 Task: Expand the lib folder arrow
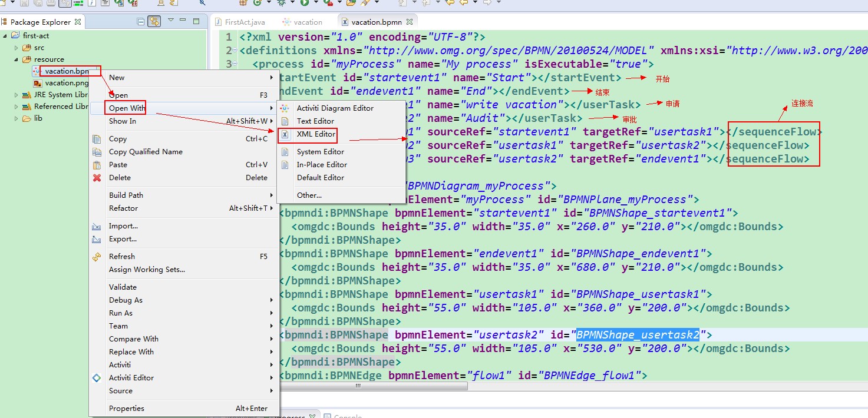click(16, 118)
